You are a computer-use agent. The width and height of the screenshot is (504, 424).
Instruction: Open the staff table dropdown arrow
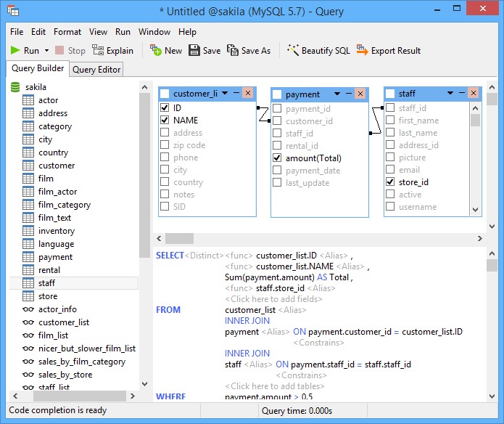450,94
